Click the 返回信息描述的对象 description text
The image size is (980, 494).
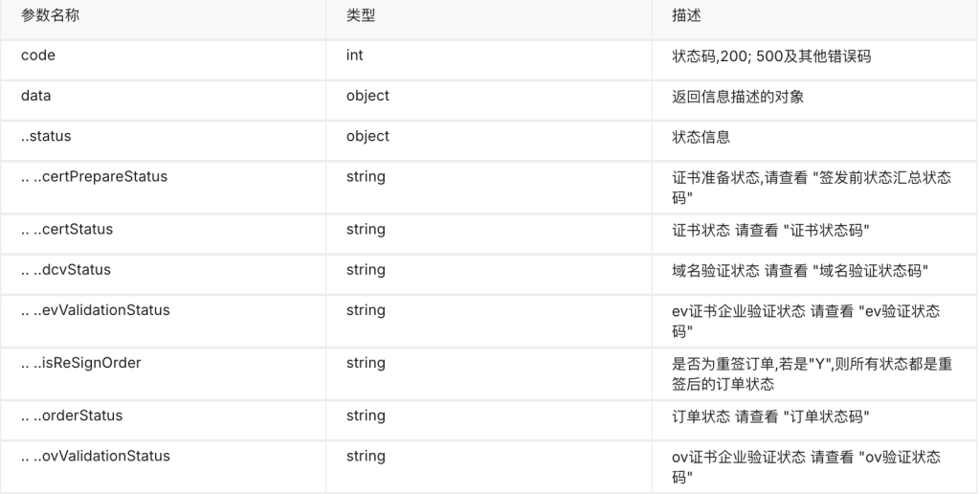tap(736, 96)
